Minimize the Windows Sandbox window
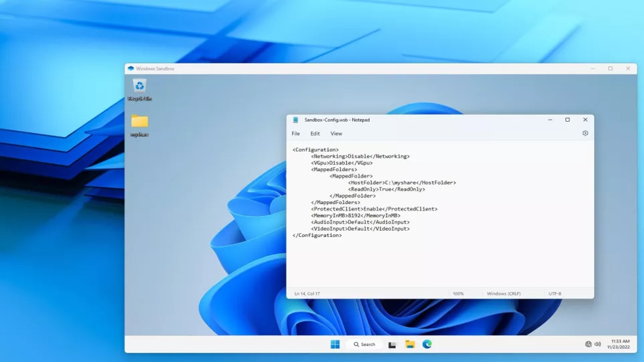644x362 pixels. [593, 69]
